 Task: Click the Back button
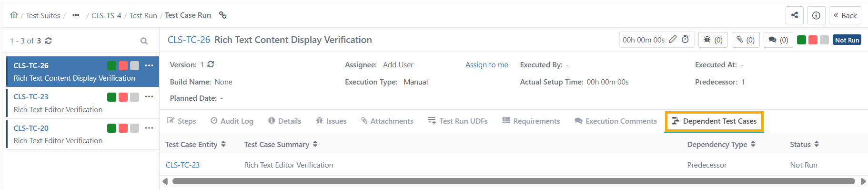tap(845, 15)
